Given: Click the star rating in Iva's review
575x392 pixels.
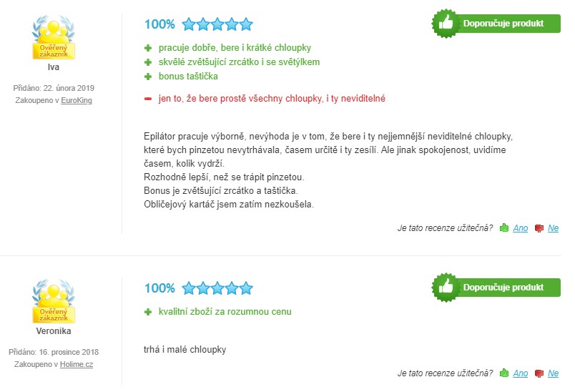Looking at the screenshot, I should (217, 24).
